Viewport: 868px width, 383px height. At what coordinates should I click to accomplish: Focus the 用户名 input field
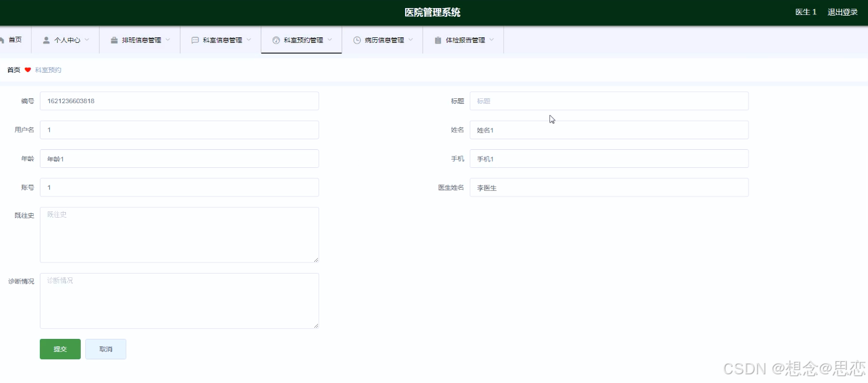coord(179,130)
